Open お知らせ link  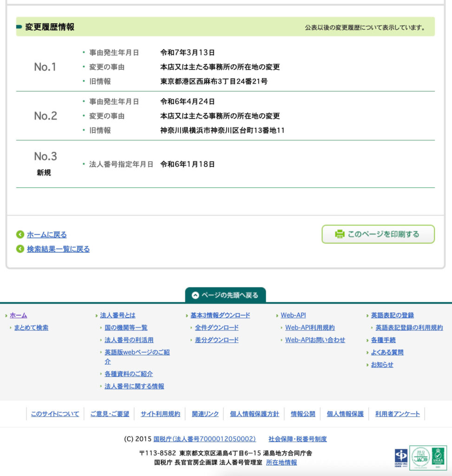[x=382, y=364]
